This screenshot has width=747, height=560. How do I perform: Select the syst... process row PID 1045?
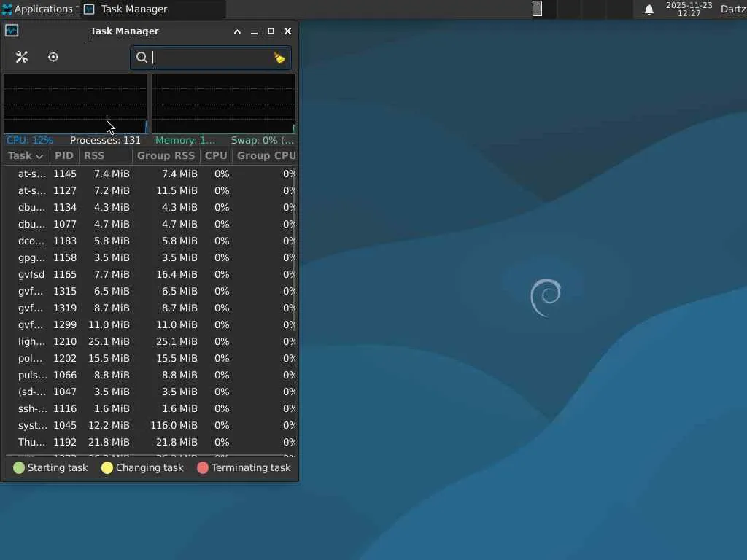click(150, 425)
